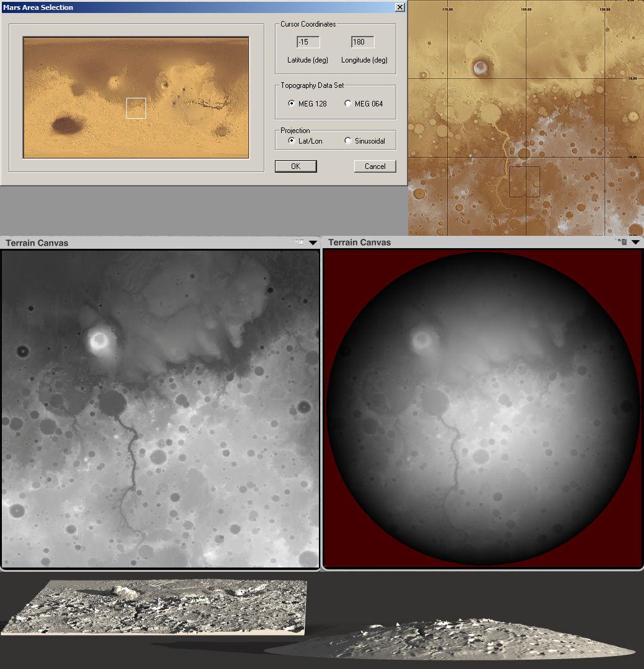The width and height of the screenshot is (644, 669).
Task: Choose the Lat/Lon projection option
Action: point(305,141)
